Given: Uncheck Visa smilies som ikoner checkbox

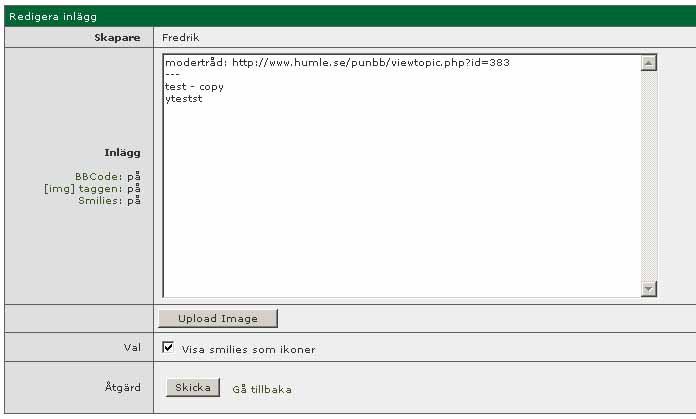Looking at the screenshot, I should (x=169, y=349).
